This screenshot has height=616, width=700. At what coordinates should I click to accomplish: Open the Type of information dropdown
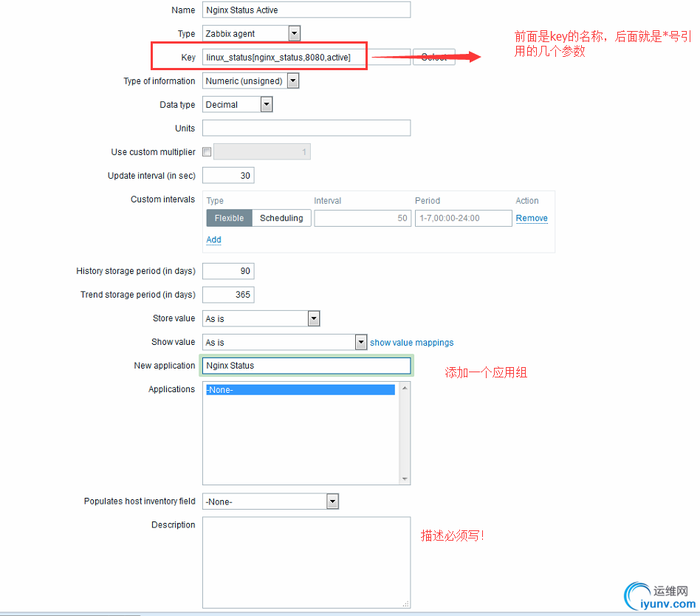click(250, 81)
